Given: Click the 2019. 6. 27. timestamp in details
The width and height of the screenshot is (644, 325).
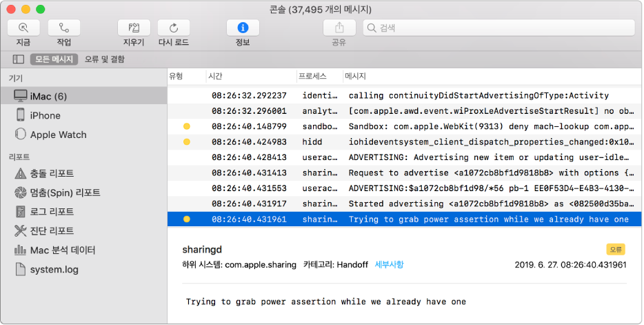Looking at the screenshot, I should pos(570,264).
